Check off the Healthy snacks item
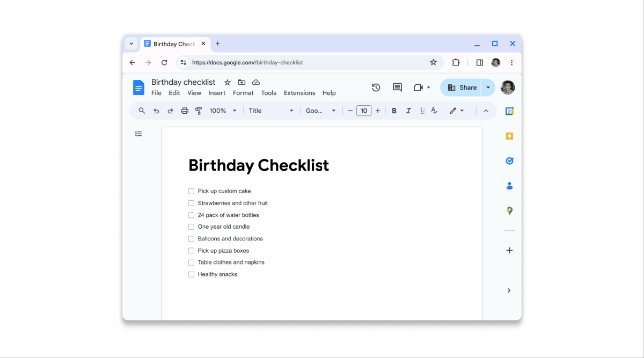This screenshot has height=358, width=644. pyautogui.click(x=191, y=274)
